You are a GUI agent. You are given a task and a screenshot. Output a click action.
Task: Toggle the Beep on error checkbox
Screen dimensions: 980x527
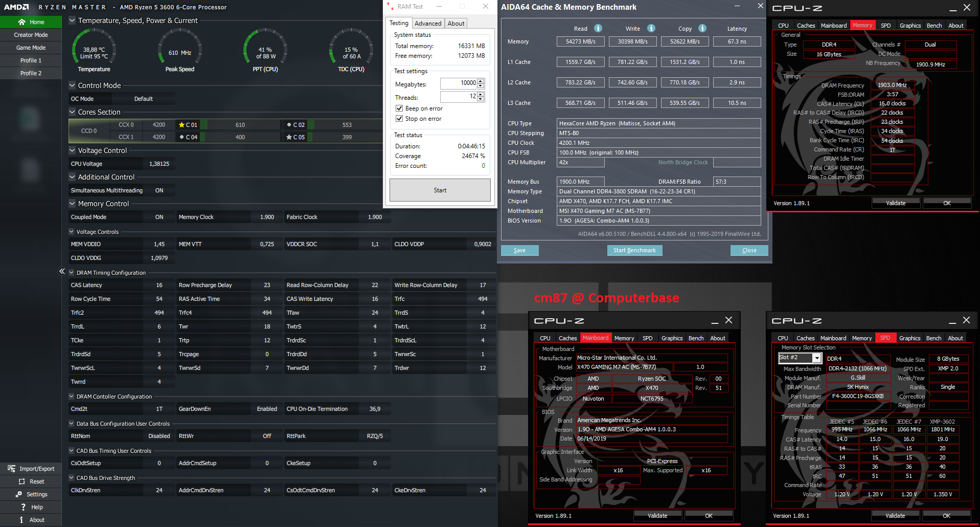click(399, 108)
